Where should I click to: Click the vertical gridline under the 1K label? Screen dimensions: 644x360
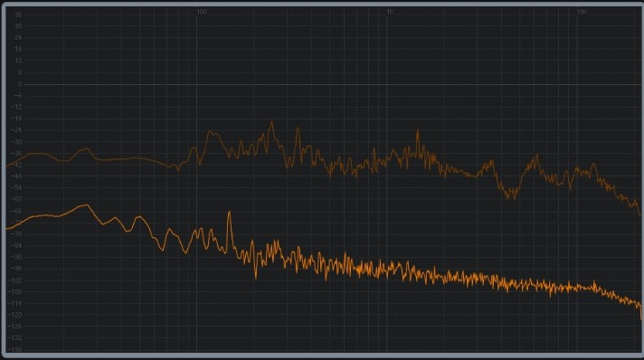386,181
